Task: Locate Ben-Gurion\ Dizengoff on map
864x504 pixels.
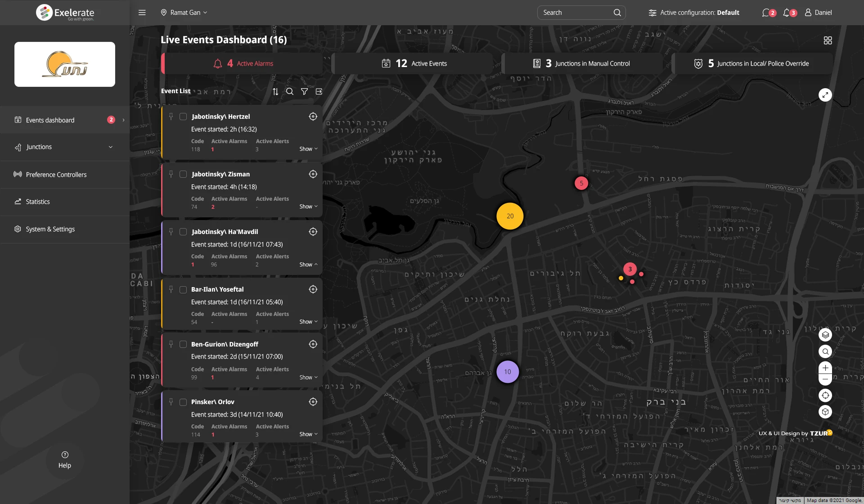Action: [x=313, y=344]
